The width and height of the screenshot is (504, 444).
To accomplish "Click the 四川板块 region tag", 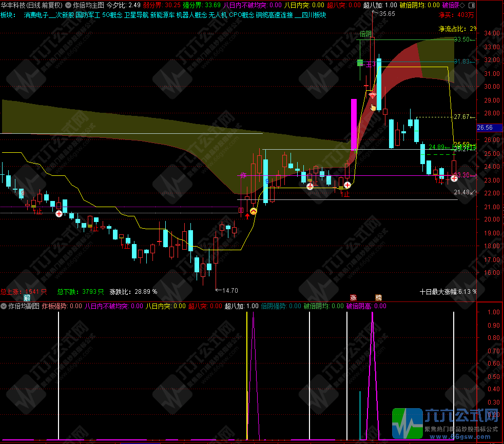I will 311,15.
